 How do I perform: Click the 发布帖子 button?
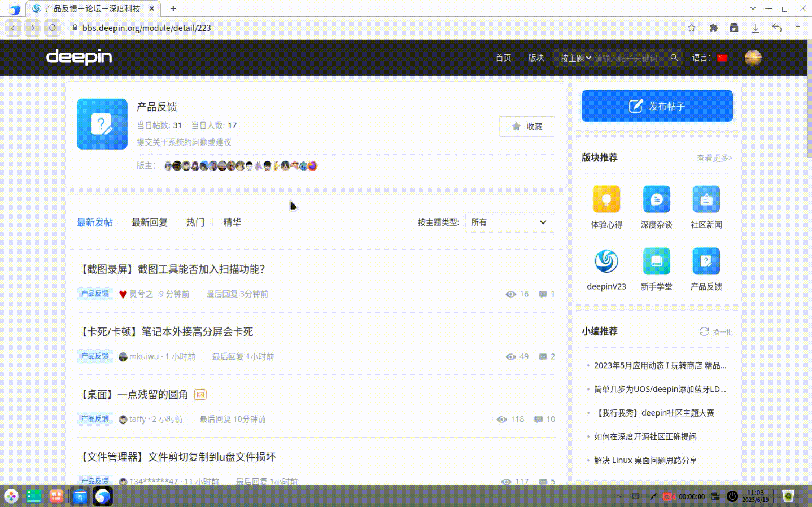656,106
